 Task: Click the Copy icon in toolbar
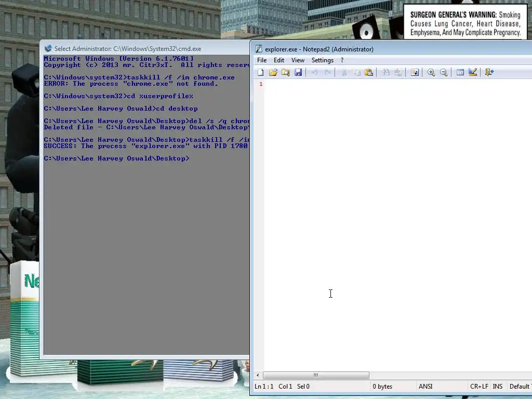[356, 72]
